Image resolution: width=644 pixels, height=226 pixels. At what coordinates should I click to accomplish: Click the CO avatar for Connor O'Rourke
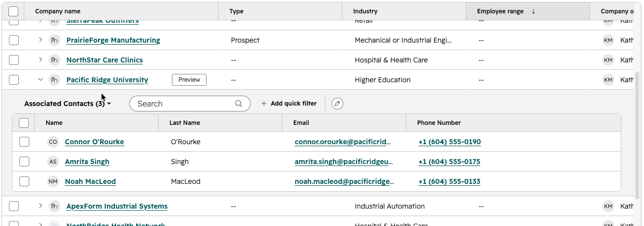(53, 142)
